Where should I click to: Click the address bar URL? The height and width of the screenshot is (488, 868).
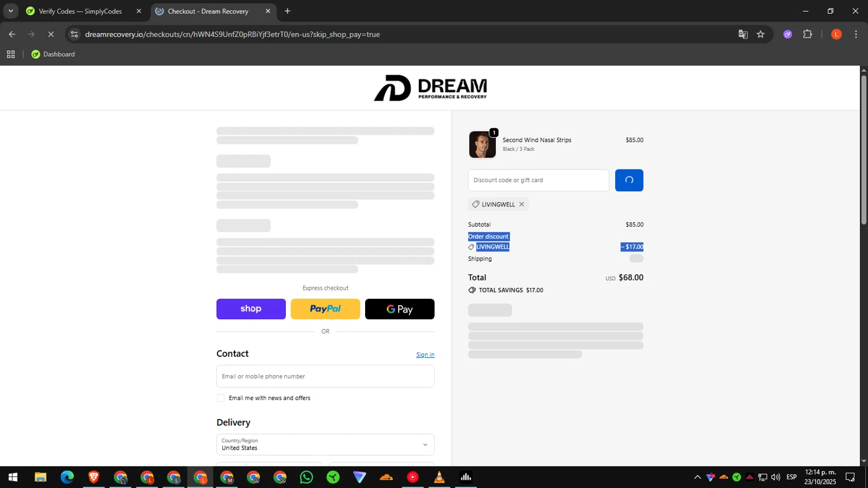click(x=232, y=34)
